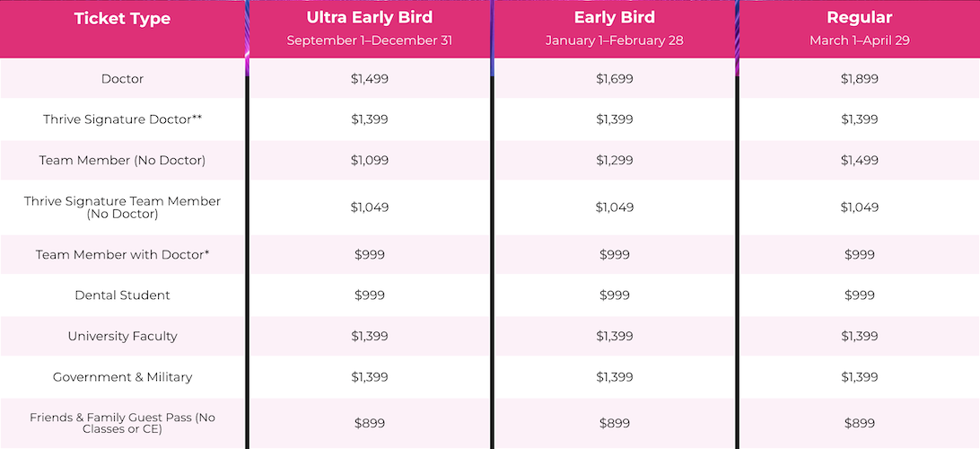
Task: Select the Ultra Early Bird column header
Action: point(370,18)
